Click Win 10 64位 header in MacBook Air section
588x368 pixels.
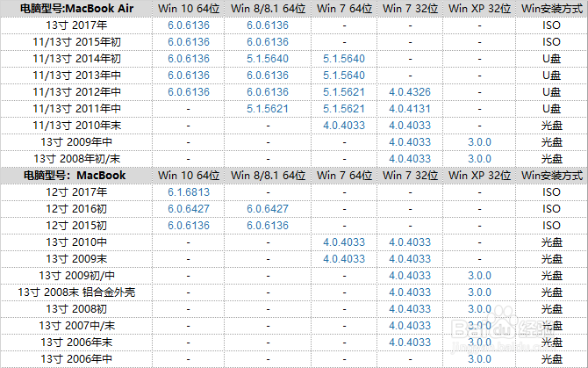click(189, 9)
